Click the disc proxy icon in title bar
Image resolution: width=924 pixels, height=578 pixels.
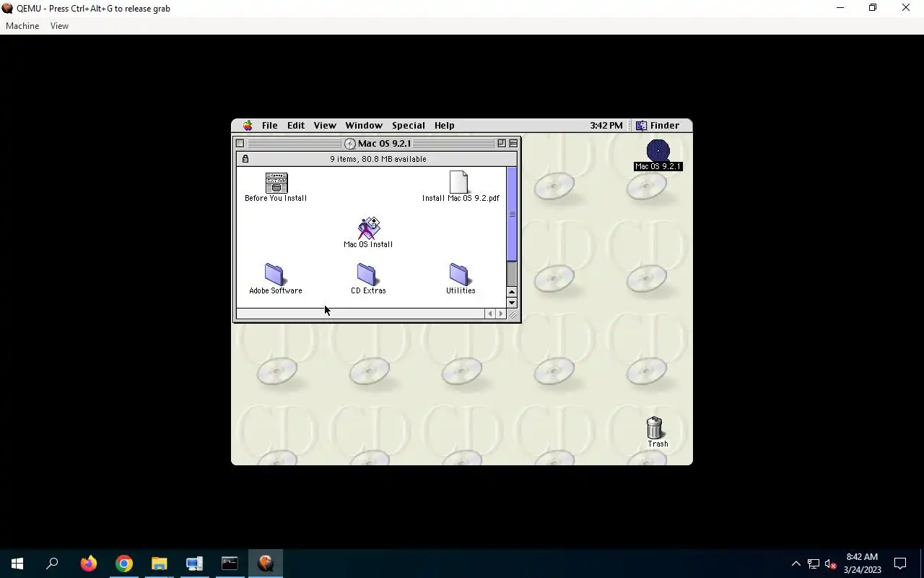[x=350, y=144]
